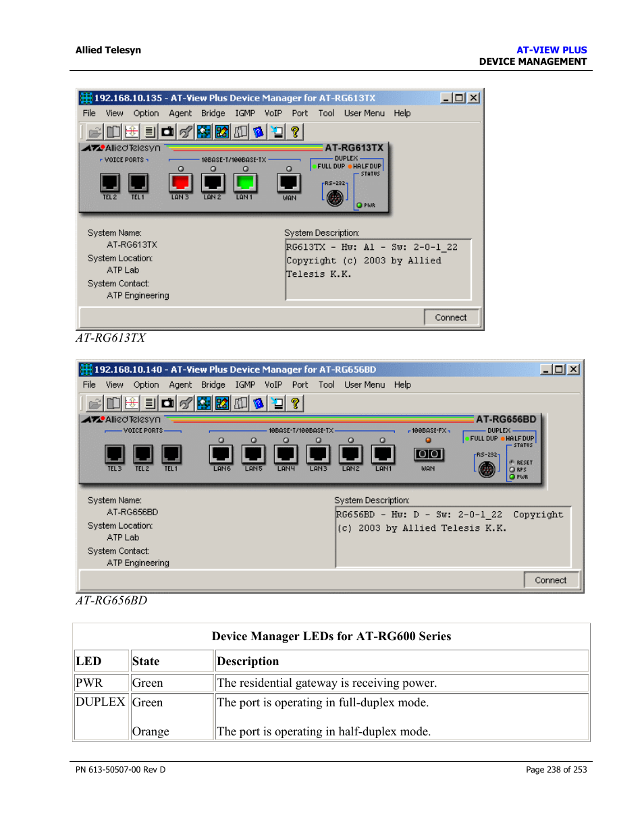Click the text list document icon in RG613TX toolbar

(150, 132)
